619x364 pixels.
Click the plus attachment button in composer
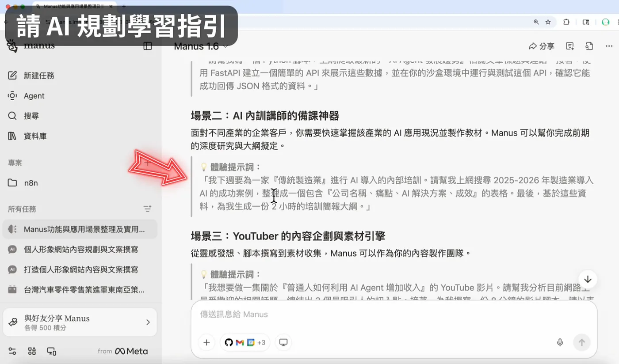coord(206,342)
